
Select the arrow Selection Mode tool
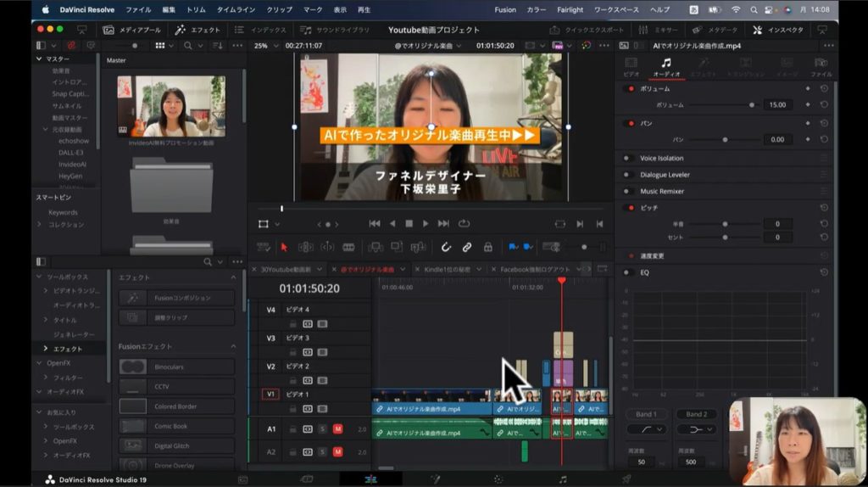click(284, 247)
